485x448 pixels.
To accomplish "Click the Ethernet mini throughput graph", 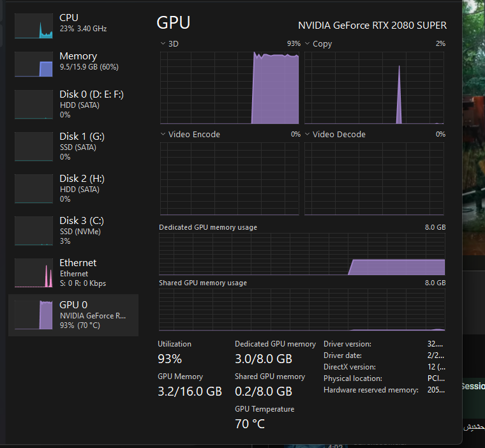I will click(x=34, y=273).
